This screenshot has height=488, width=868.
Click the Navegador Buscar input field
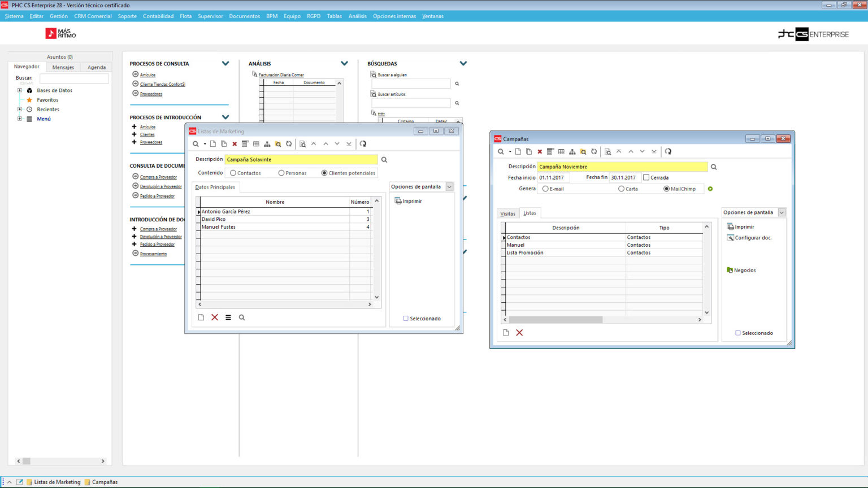(74, 79)
